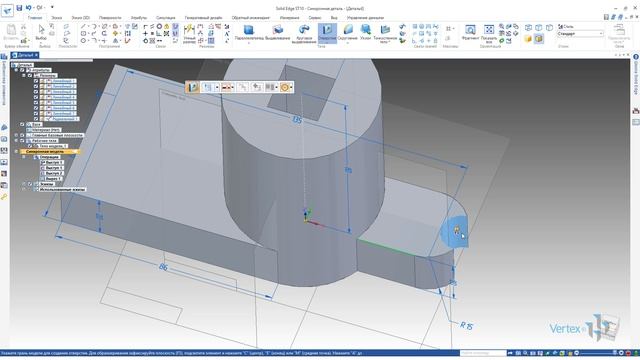Image resolution: width=640 pixels, height=360 pixels.
Task: Toggle the Главные базовые плоскости checkbox
Action: 22,135
